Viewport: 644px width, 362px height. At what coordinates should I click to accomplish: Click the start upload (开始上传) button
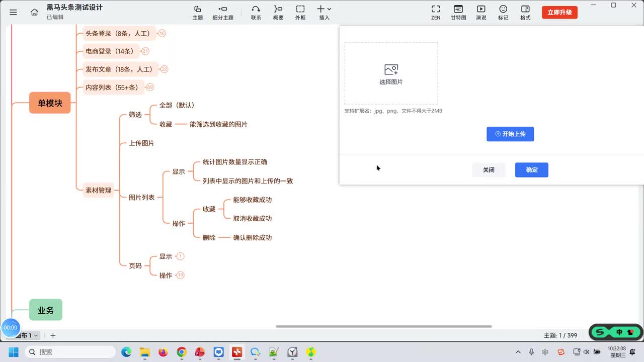pyautogui.click(x=510, y=134)
